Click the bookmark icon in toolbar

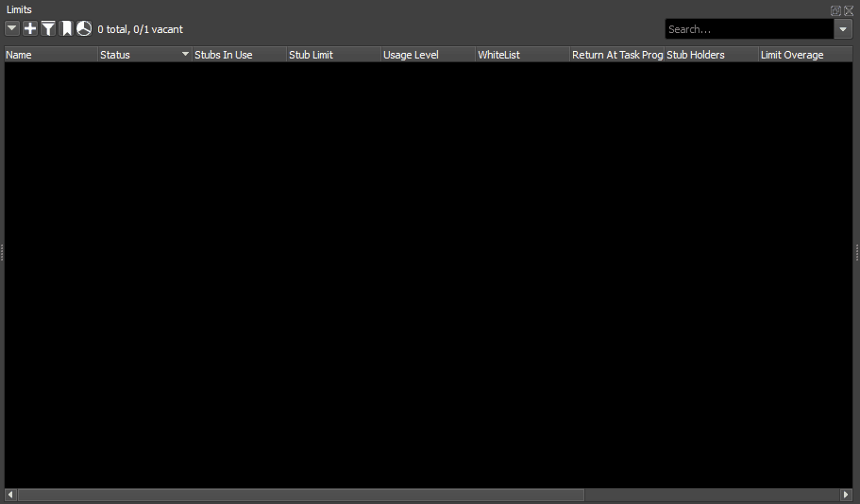tap(66, 28)
